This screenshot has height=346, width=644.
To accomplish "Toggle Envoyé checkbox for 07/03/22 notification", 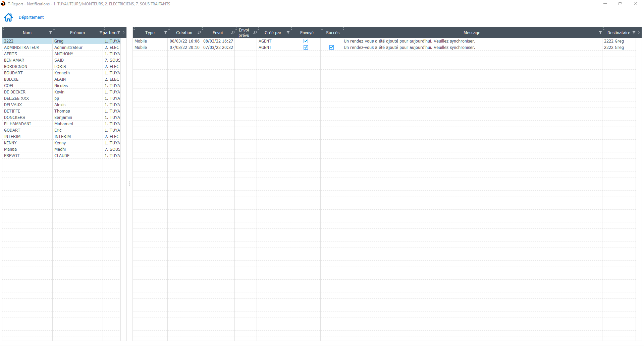I will click(306, 48).
